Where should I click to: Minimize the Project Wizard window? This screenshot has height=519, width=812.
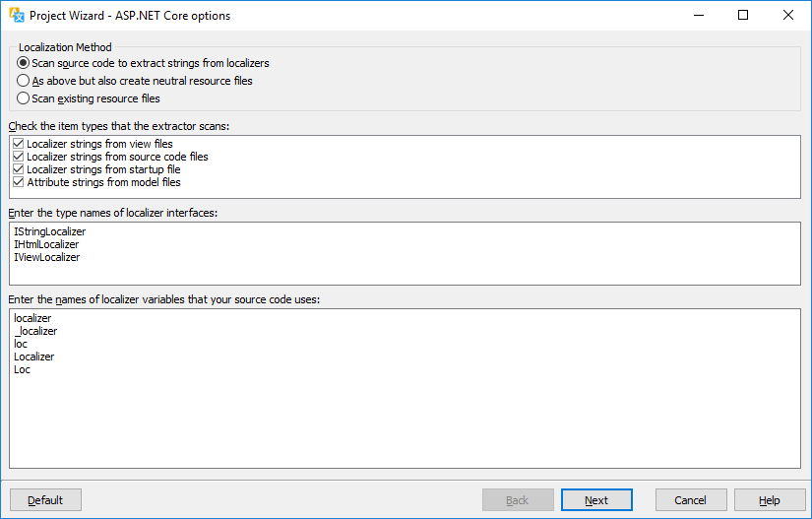(699, 15)
